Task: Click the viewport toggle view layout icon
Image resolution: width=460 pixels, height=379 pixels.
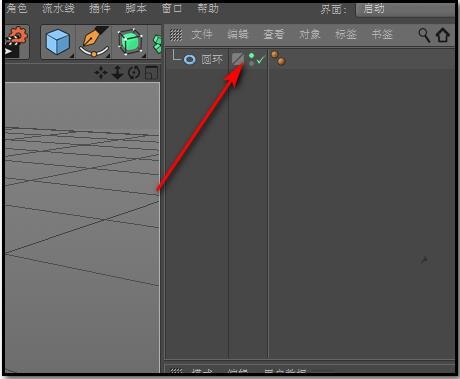Action: (x=151, y=73)
